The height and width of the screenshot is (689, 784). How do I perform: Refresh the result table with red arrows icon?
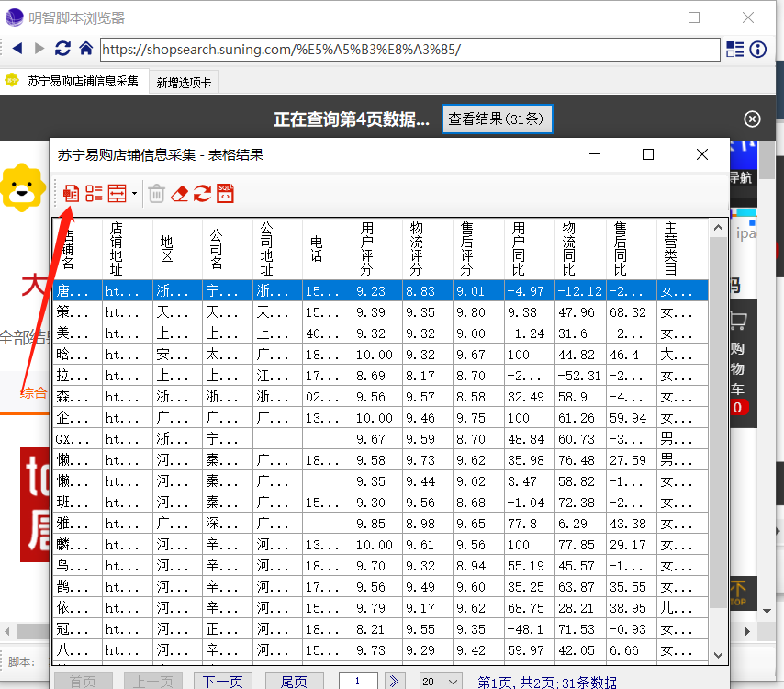[x=203, y=193]
